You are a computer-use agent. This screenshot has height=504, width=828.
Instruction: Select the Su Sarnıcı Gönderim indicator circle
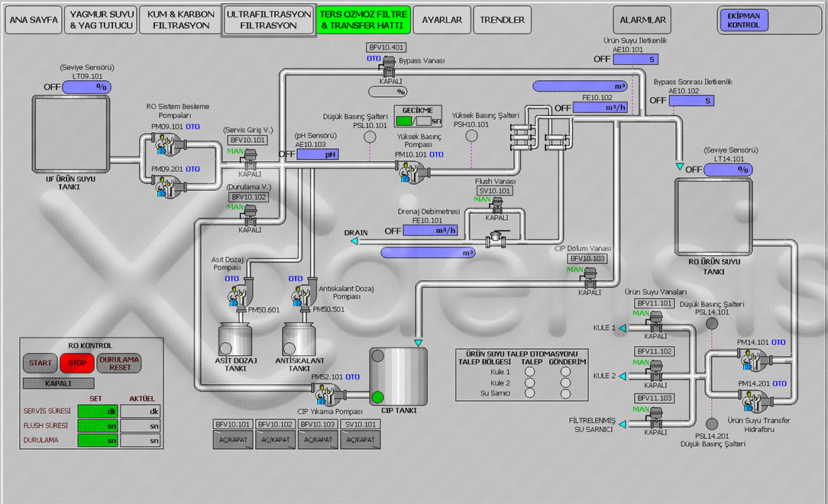pyautogui.click(x=565, y=393)
